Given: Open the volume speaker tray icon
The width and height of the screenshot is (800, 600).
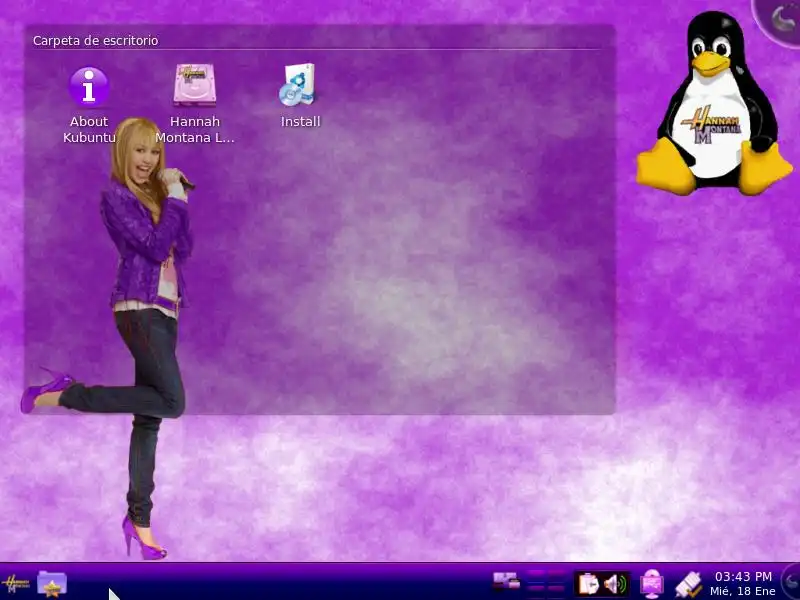Looking at the screenshot, I should [615, 584].
